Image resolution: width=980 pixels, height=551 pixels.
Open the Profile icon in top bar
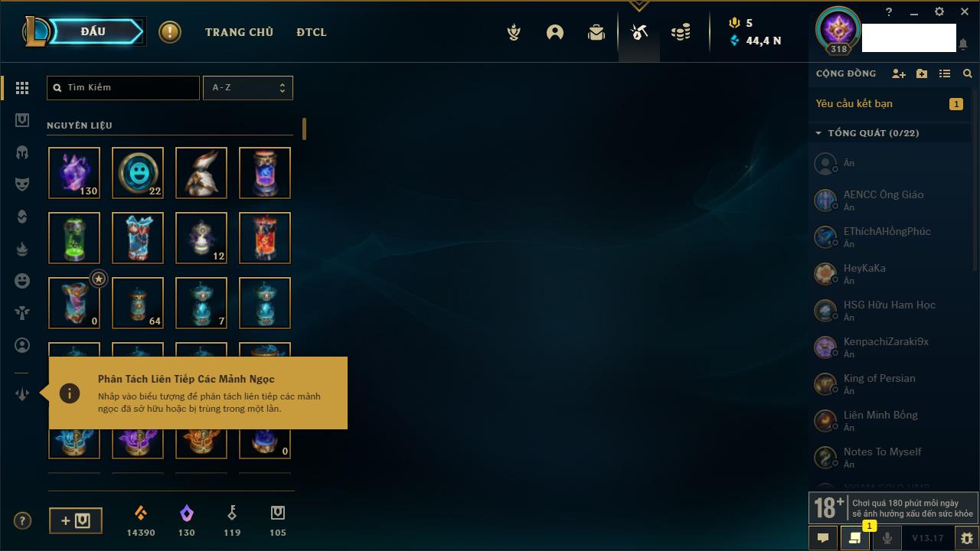click(555, 32)
